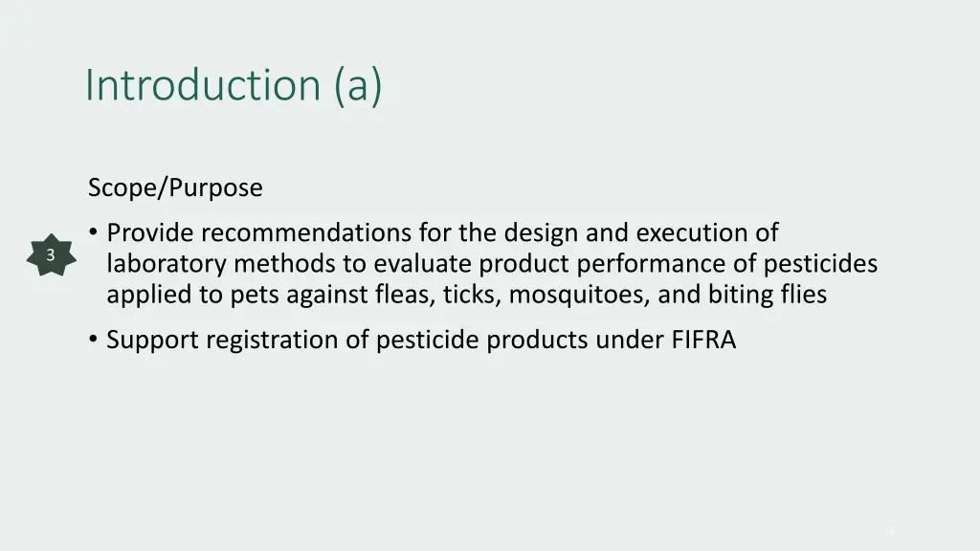Click the word 'Support' in second bullet
The image size is (980, 551).
pos(152,340)
